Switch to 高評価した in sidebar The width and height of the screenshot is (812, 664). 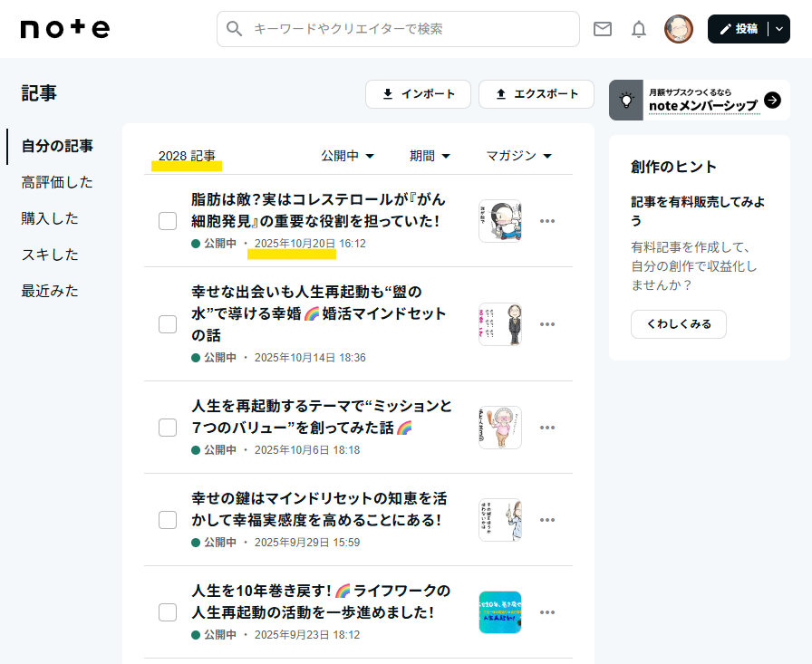pyautogui.click(x=57, y=182)
